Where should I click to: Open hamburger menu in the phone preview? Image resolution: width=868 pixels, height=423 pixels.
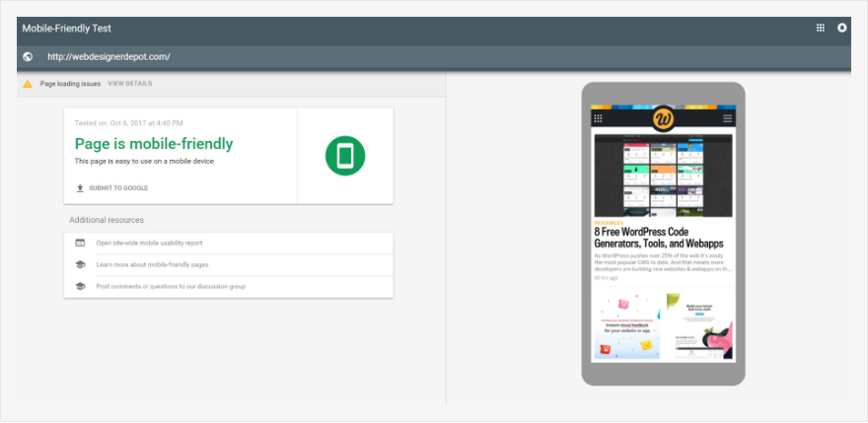point(728,118)
